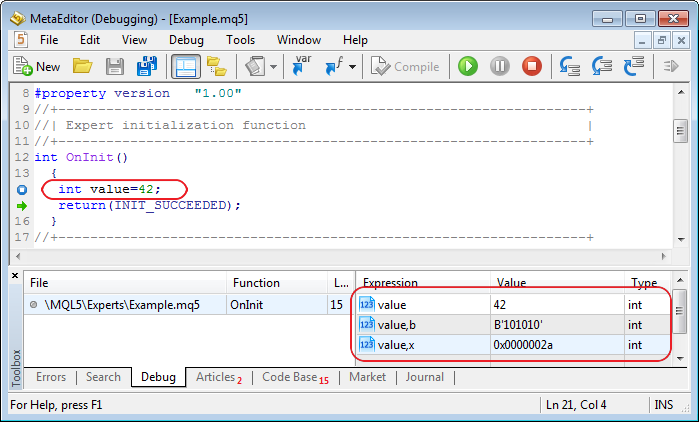The image size is (699, 422).
Task: Click the 'var' go-to-variable icon
Action: [x=302, y=66]
